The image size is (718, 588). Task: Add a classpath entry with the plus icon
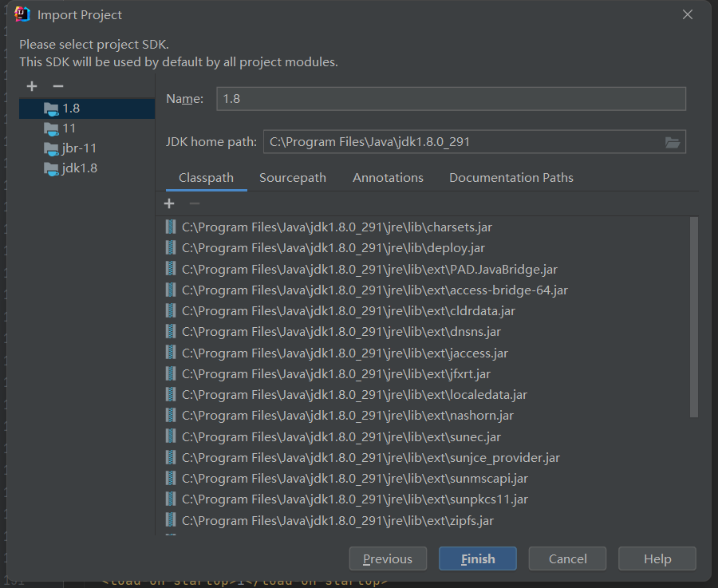[169, 203]
